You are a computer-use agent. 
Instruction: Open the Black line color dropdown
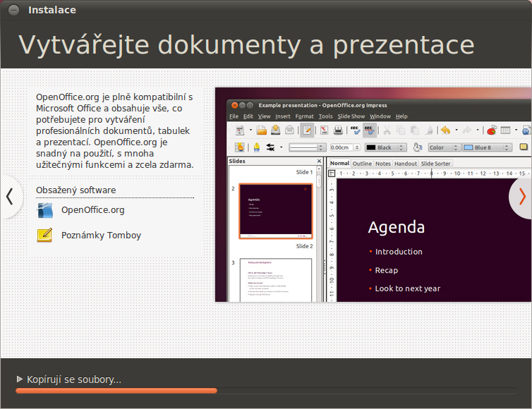[386, 147]
